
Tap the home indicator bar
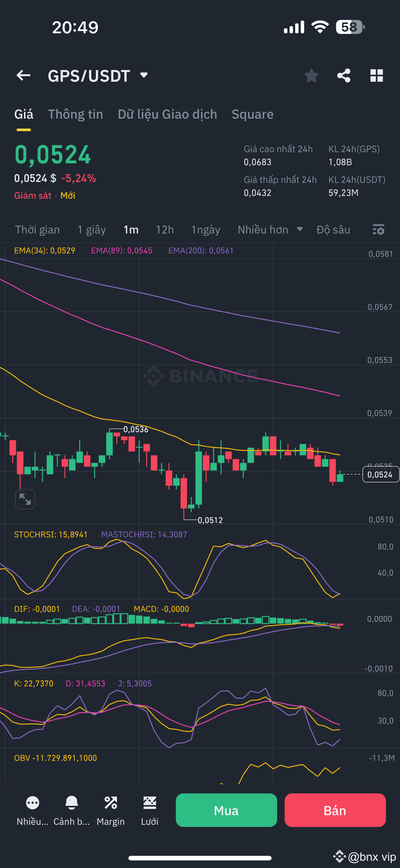click(x=200, y=858)
